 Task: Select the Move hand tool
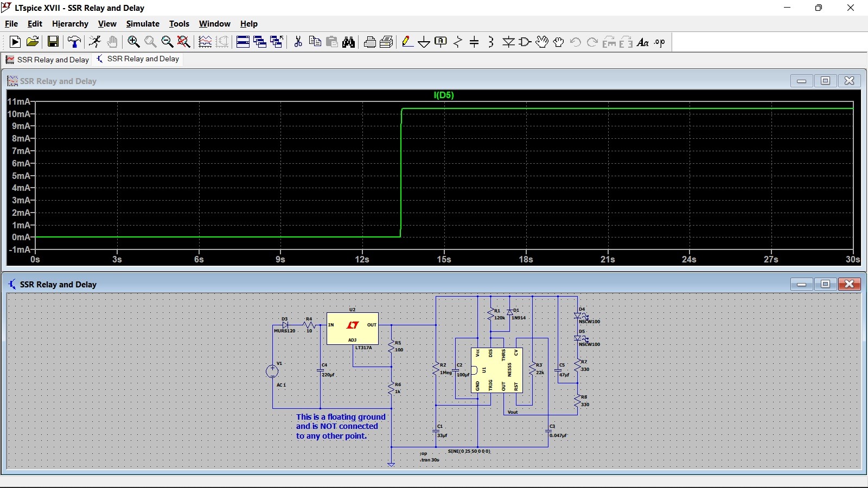pyautogui.click(x=542, y=42)
